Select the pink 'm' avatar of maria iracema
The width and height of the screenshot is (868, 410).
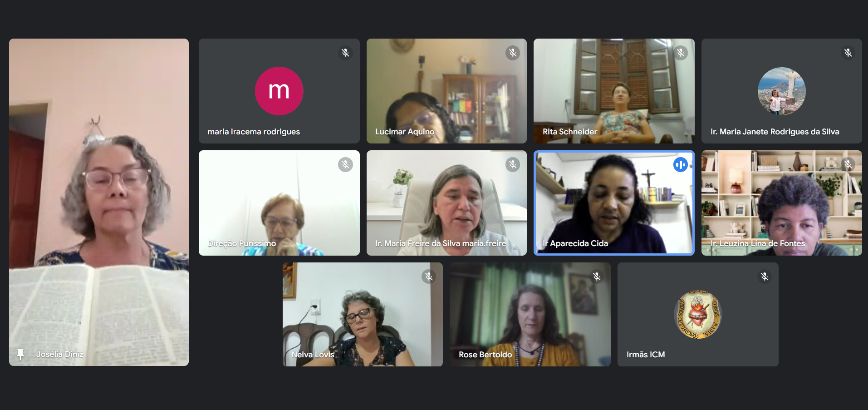(279, 91)
